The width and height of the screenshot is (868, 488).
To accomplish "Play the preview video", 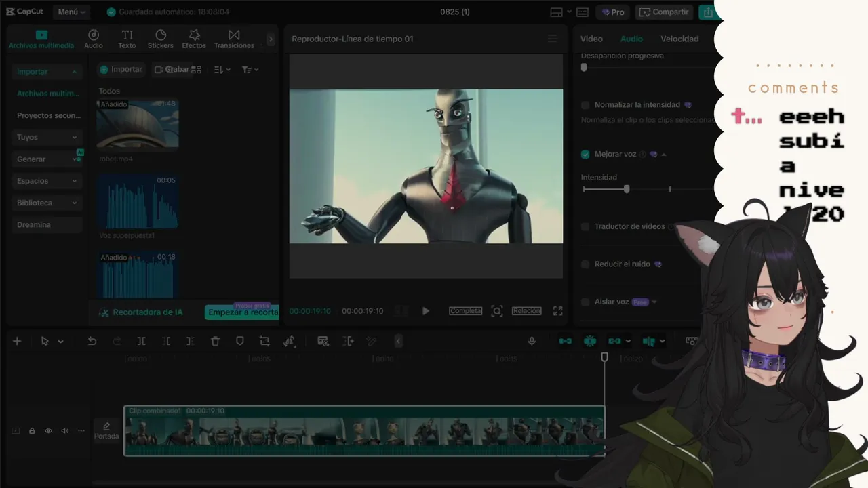I will [x=426, y=311].
